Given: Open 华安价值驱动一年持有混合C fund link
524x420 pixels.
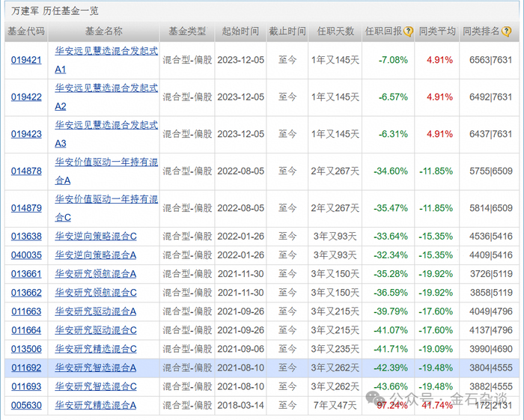Looking at the screenshot, I should coord(106,208).
